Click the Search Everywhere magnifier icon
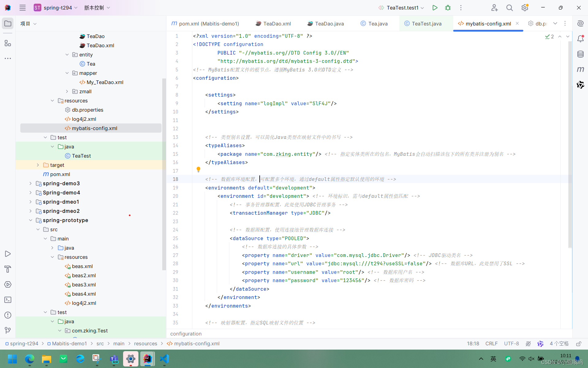The width and height of the screenshot is (588, 368). pos(509,8)
